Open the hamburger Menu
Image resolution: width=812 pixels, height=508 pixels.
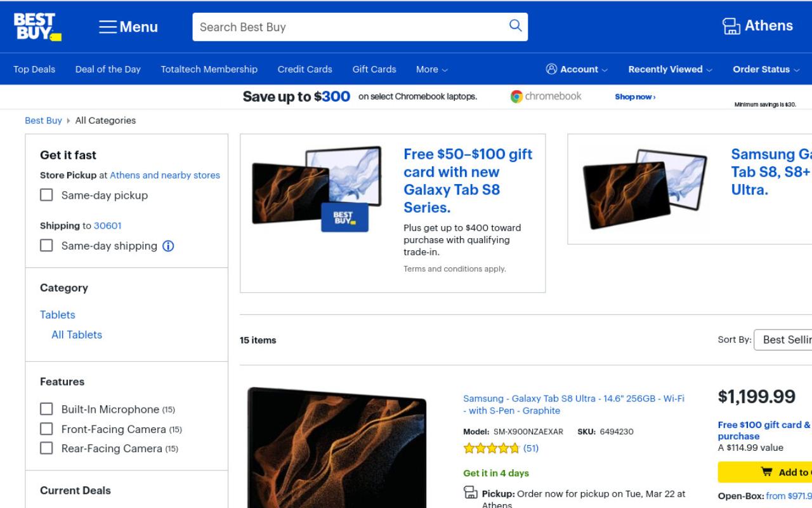pos(128,27)
